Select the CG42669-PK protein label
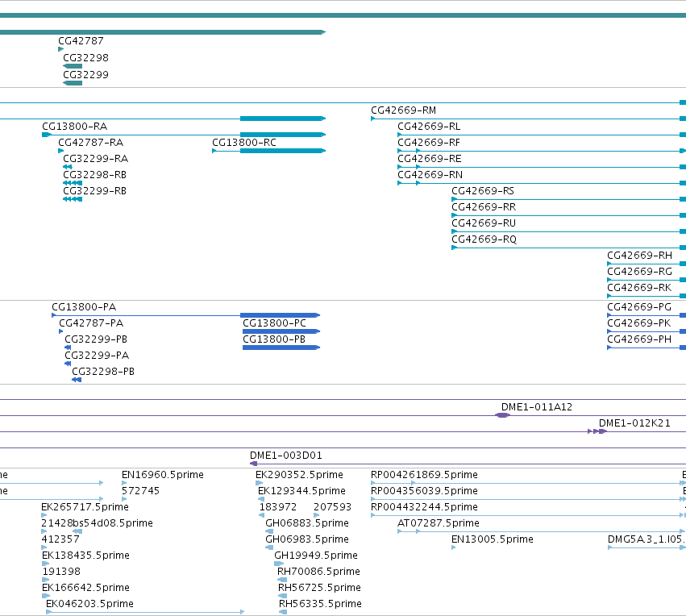The height and width of the screenshot is (616, 686). (639, 323)
